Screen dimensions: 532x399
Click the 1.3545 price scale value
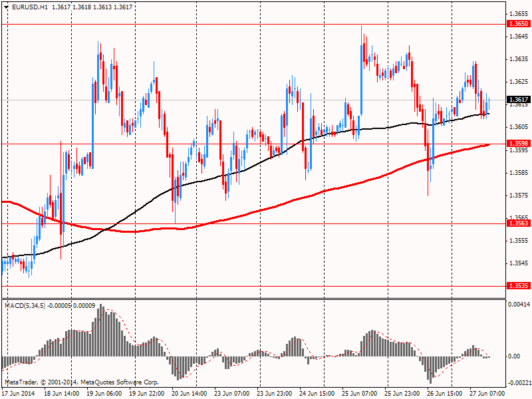[519, 263]
